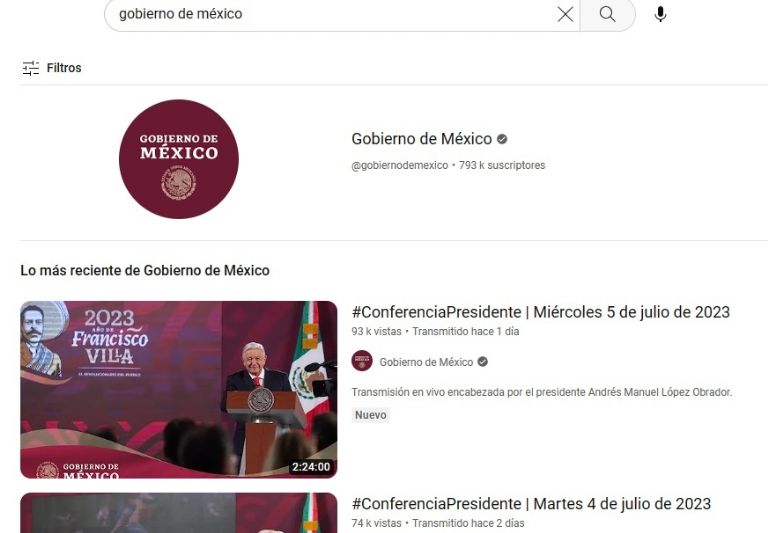Image resolution: width=768 pixels, height=533 pixels.
Task: Click the verified badge next to channel title
Action: 502,140
